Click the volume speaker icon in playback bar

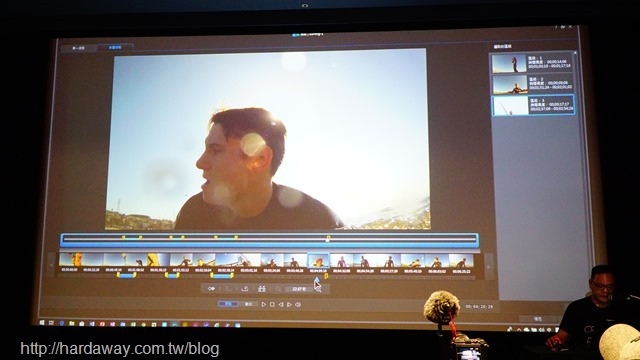(298, 304)
